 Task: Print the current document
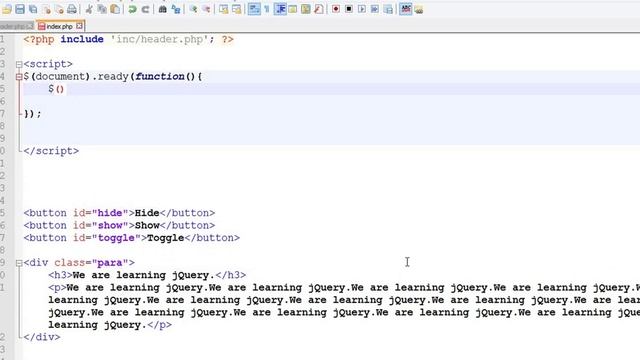[x=72, y=9]
